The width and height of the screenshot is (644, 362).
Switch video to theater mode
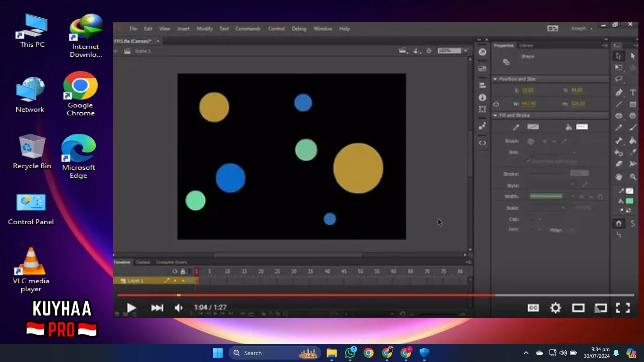578,308
